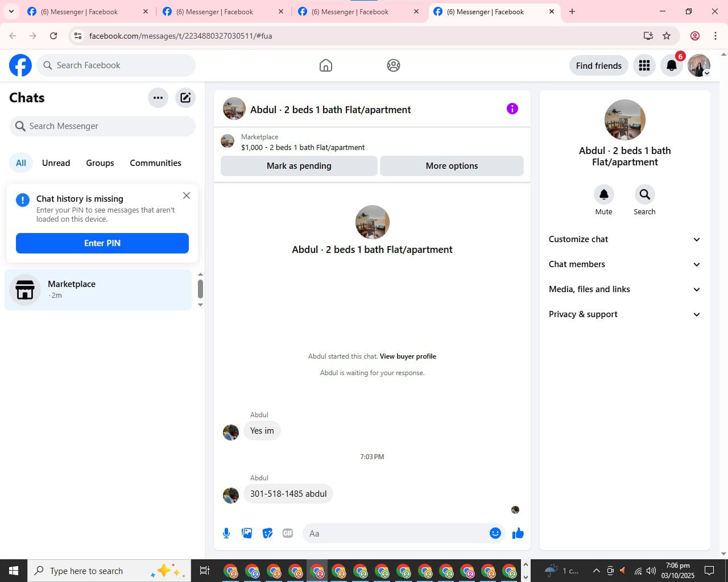This screenshot has height=582, width=728.
Task: Open Chrome three-dot menu
Action: pyautogui.click(x=715, y=36)
